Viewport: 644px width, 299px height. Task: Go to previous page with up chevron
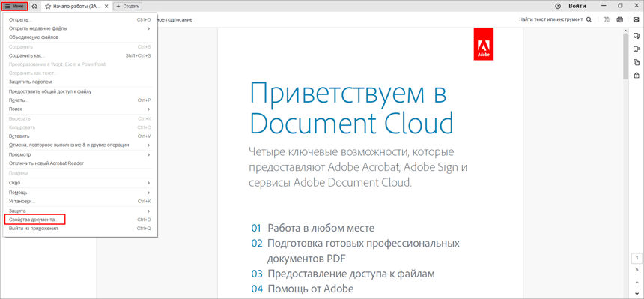click(637, 283)
